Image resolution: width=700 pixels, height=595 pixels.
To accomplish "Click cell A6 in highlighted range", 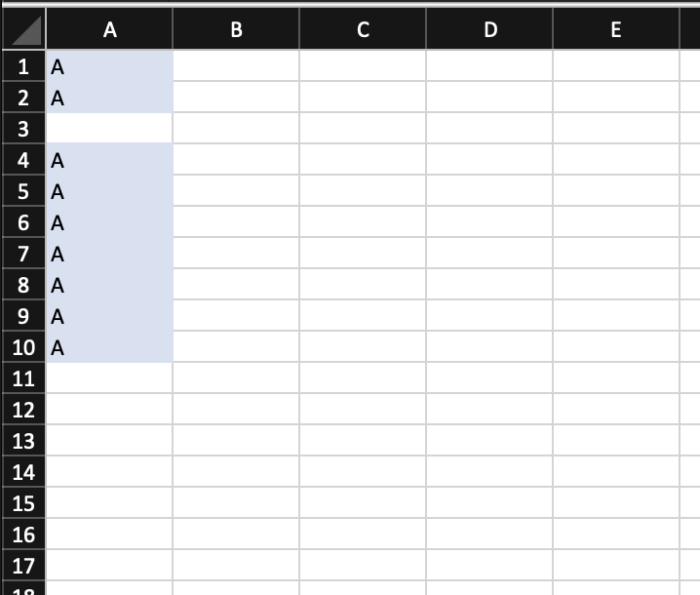I will coord(109,222).
